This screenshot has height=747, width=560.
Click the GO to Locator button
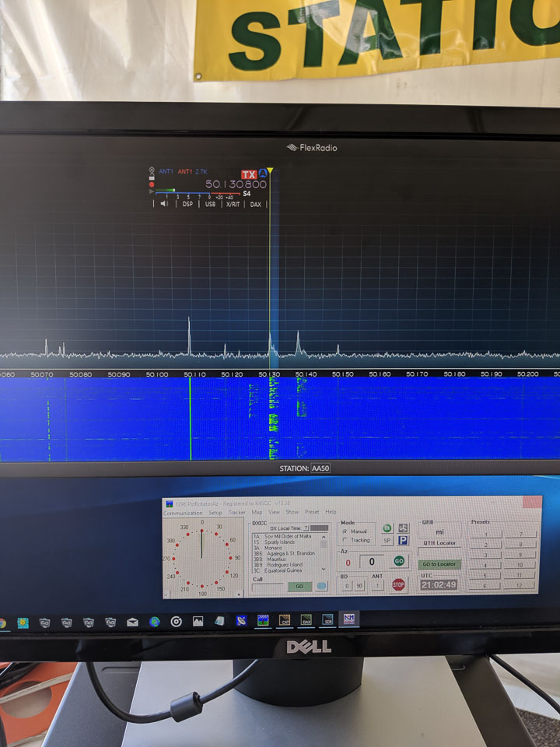coord(439,564)
